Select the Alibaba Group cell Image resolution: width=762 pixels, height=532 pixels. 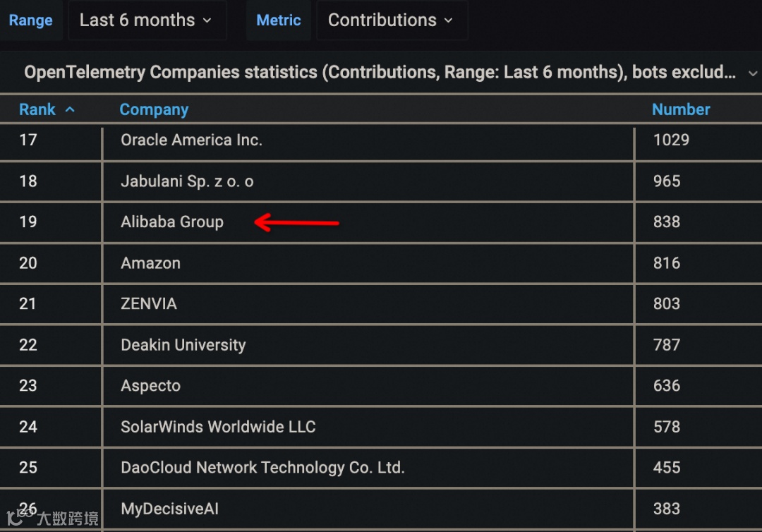[368, 222]
